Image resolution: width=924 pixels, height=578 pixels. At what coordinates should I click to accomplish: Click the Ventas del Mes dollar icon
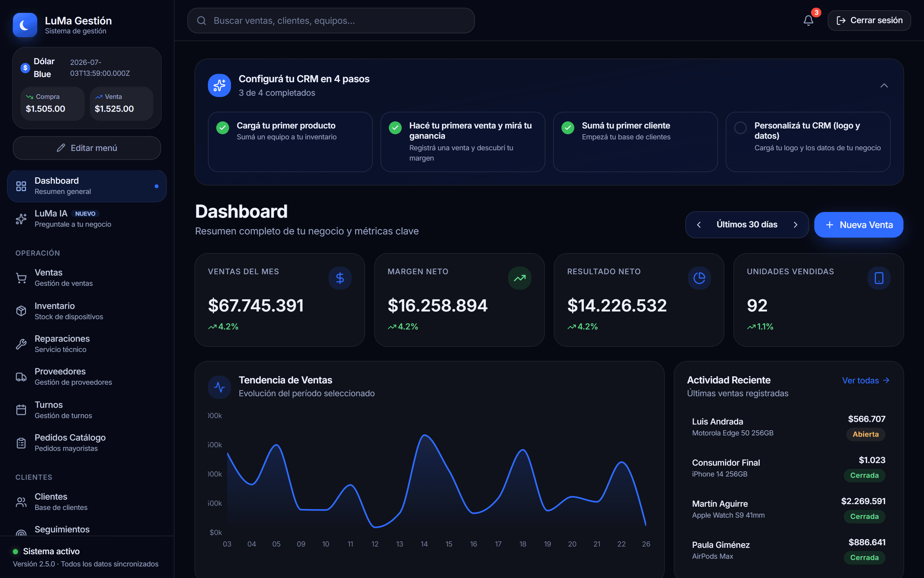(x=340, y=278)
